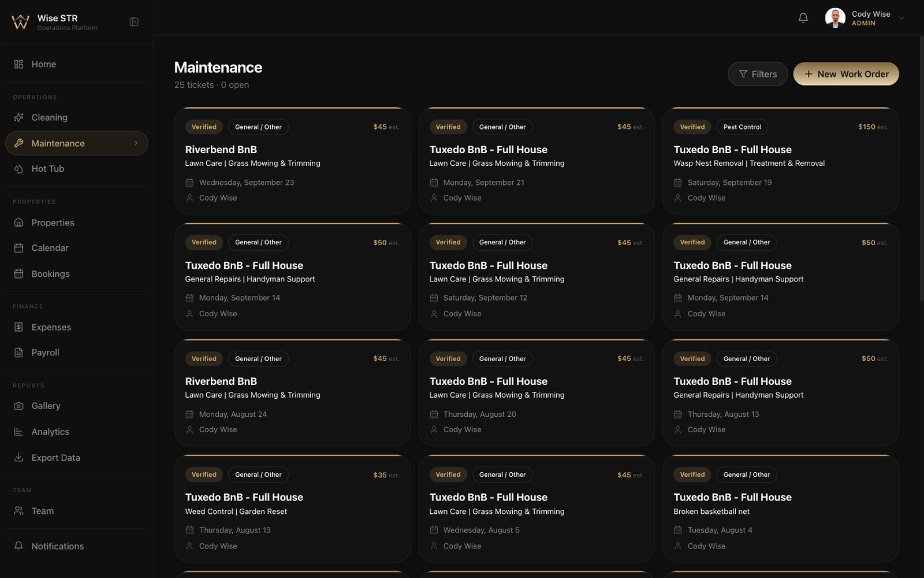Click the Wise STR logo icon
Screen dimensions: 924x578
[x=20, y=22]
